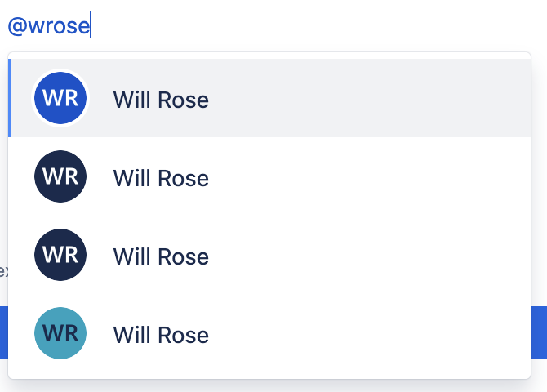Click the bright blue WR avatar

click(x=60, y=98)
